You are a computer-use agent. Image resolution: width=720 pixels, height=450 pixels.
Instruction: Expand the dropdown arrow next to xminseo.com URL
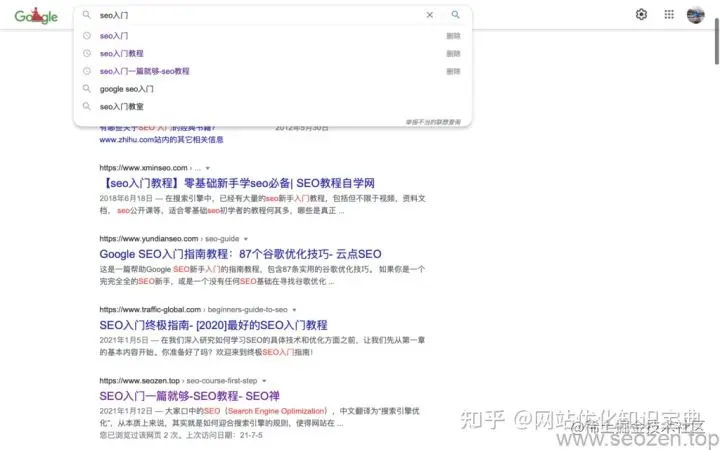coord(208,168)
